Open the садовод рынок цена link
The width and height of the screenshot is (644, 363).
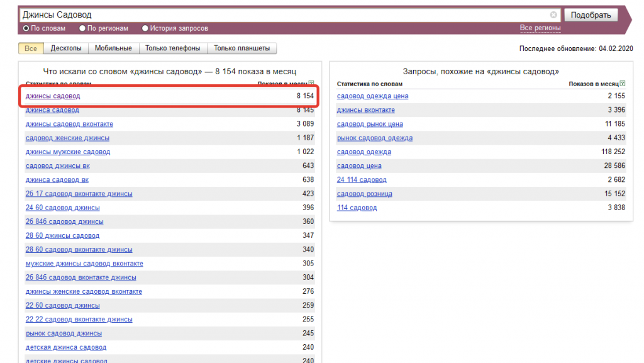coord(370,123)
